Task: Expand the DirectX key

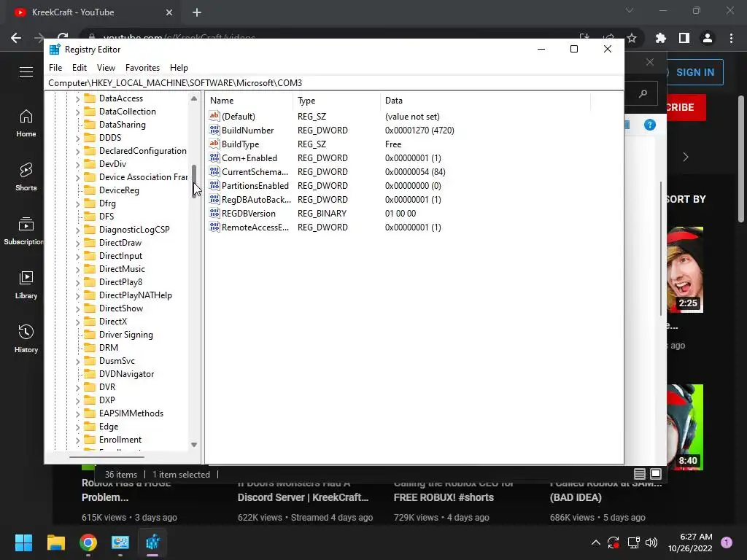Action: point(77,322)
